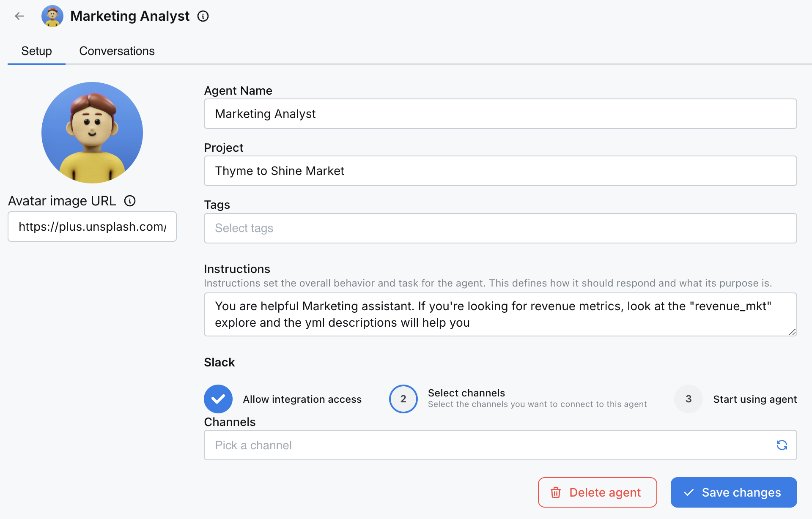This screenshot has width=812, height=519.
Task: Click the trash icon on Delete agent
Action: click(x=556, y=492)
